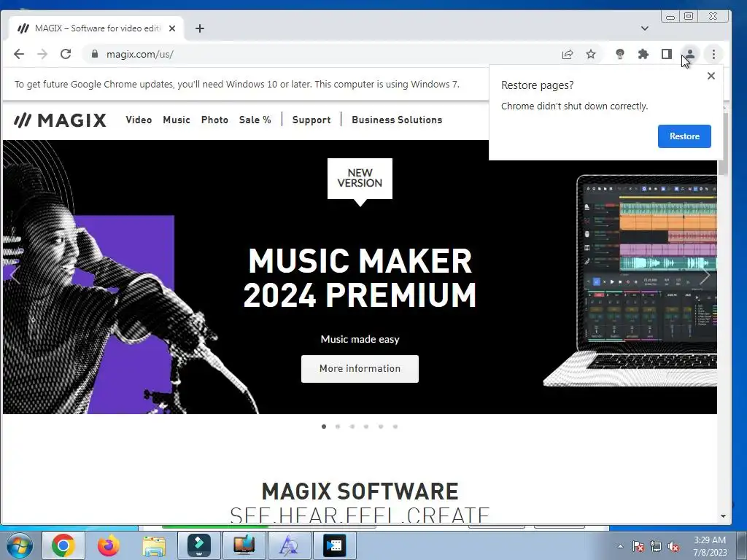This screenshot has height=560, width=747.
Task: Open the network tray icon
Action: (656, 547)
